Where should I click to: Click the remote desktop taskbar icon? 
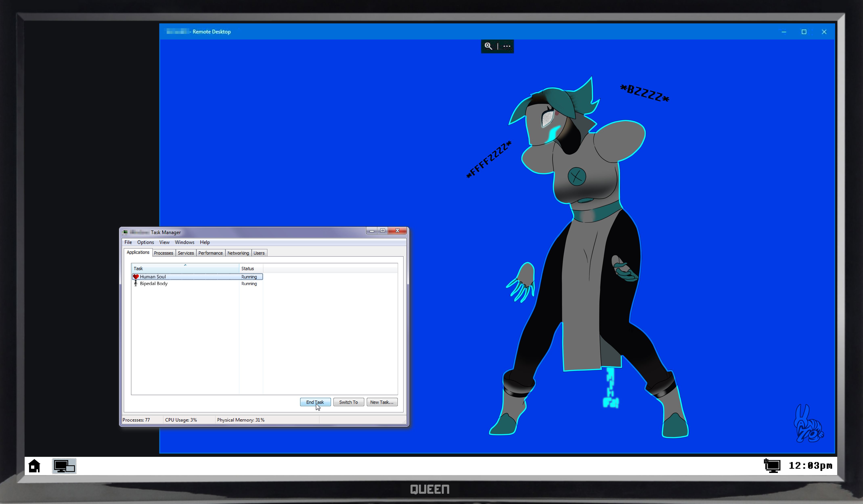point(64,466)
